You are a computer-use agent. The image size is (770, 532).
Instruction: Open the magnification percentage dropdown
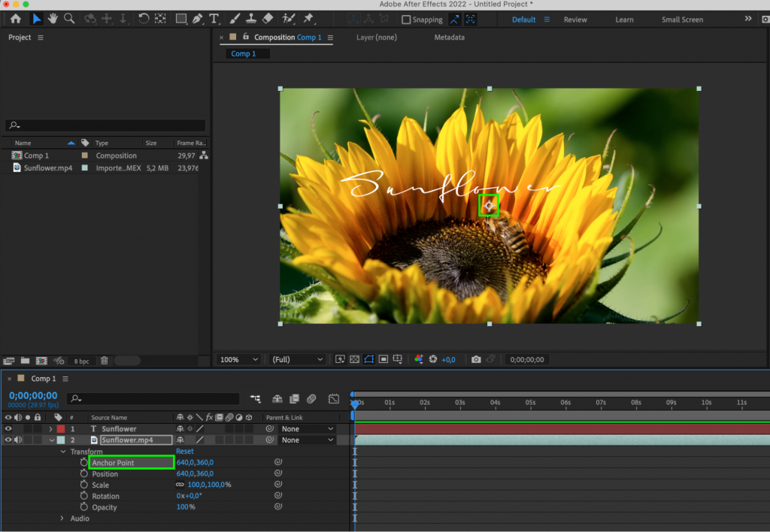click(x=238, y=359)
